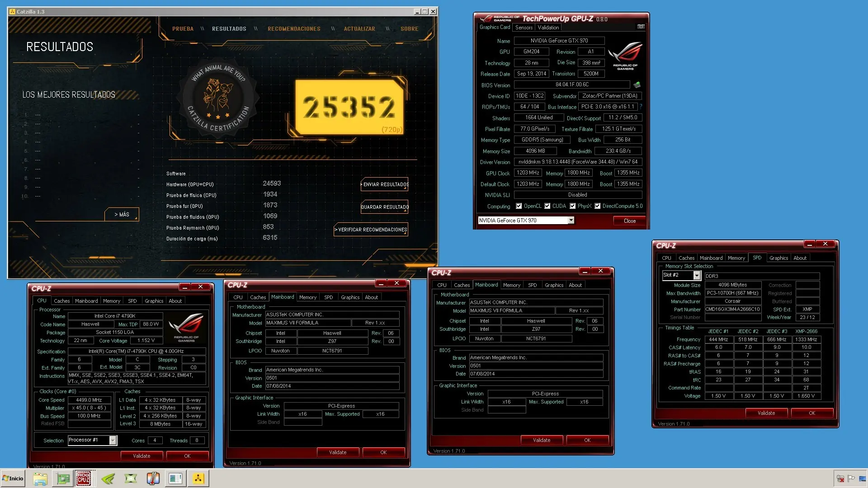Open the PRUEBA tab in Catzilla
This screenshot has width=868, height=488.
coord(183,29)
